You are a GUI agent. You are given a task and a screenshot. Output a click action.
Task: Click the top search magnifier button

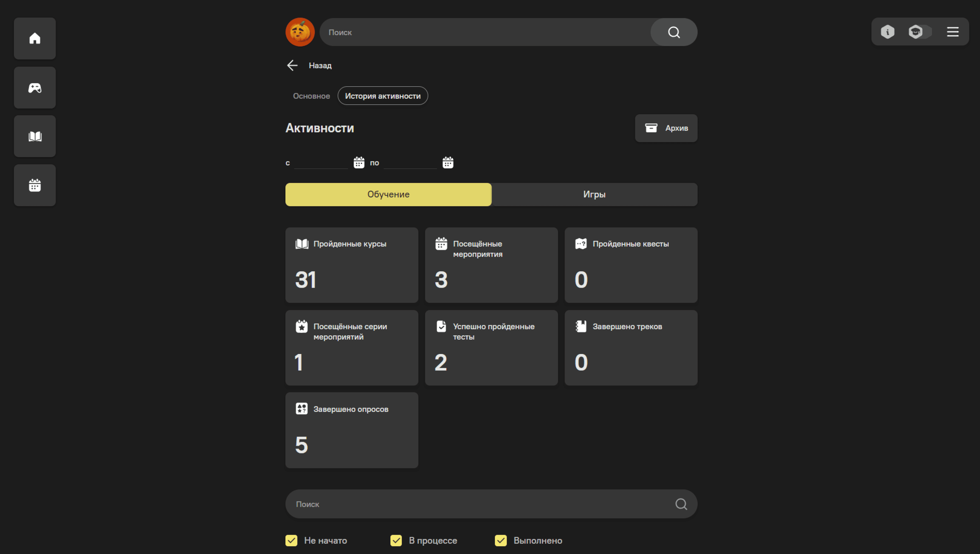[673, 32]
